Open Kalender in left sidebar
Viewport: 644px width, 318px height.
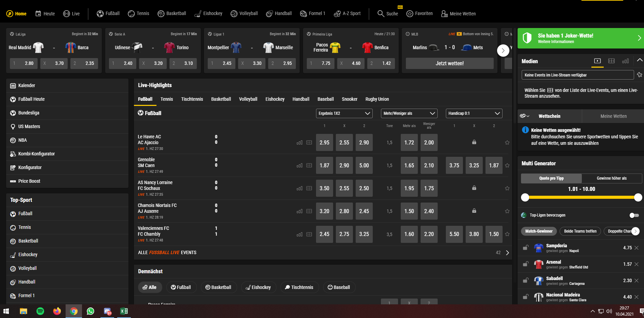pyautogui.click(x=67, y=85)
